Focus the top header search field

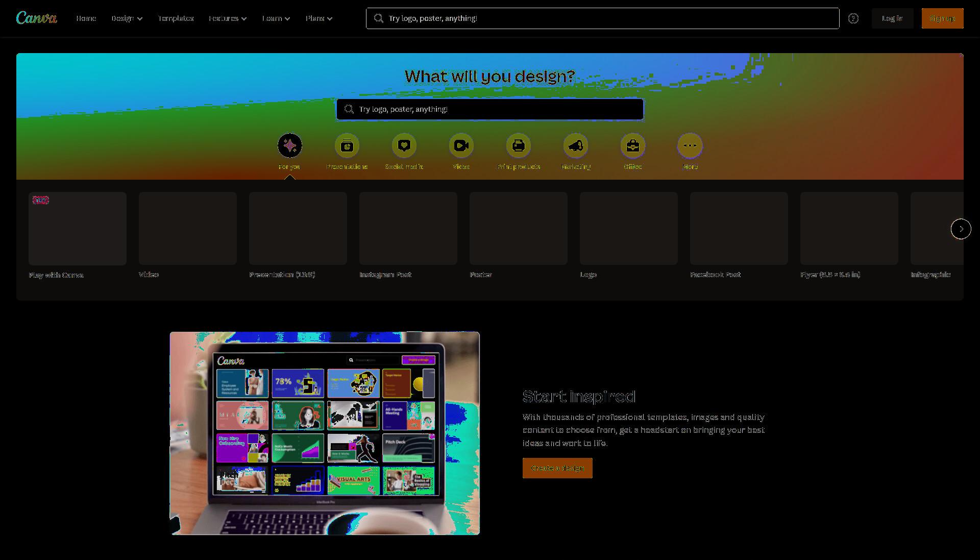coord(602,18)
